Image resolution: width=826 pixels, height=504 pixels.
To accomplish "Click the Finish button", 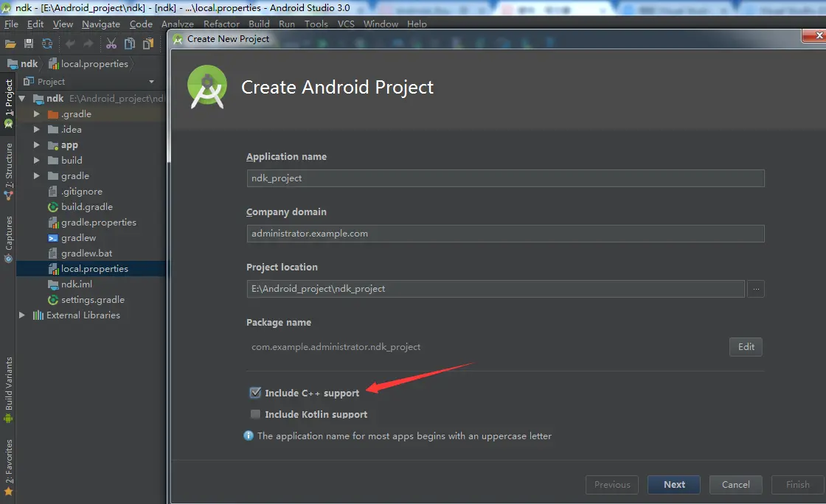I will (x=797, y=485).
